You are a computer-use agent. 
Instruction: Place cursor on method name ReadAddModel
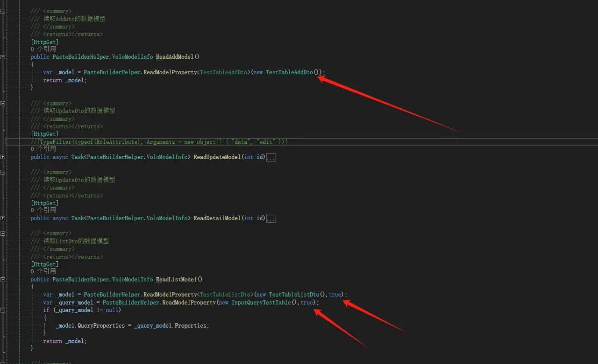click(175, 57)
